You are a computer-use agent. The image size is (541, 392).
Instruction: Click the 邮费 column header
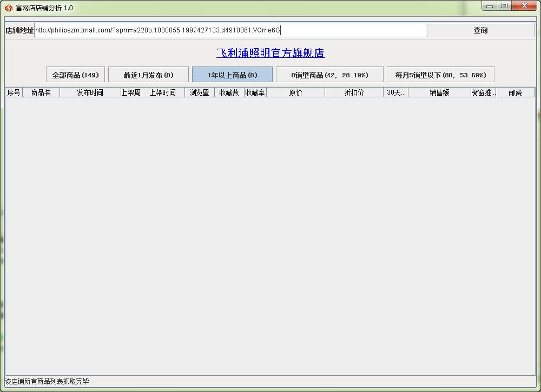(515, 92)
